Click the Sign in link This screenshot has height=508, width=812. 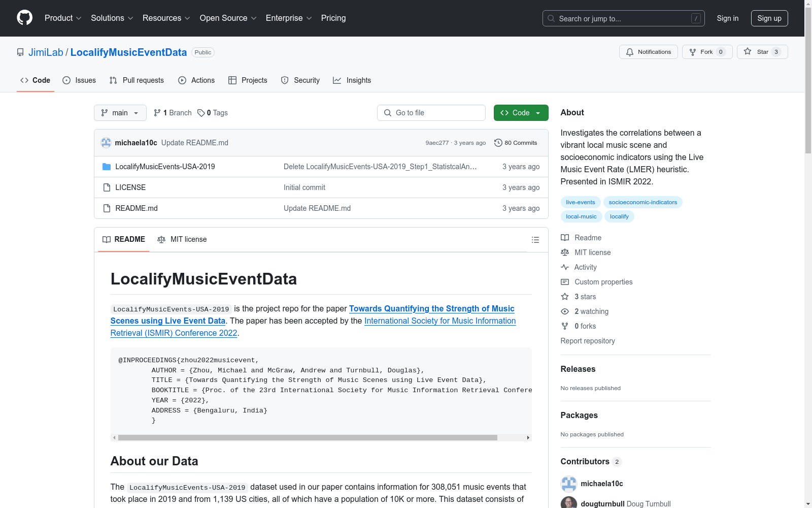tap(728, 18)
